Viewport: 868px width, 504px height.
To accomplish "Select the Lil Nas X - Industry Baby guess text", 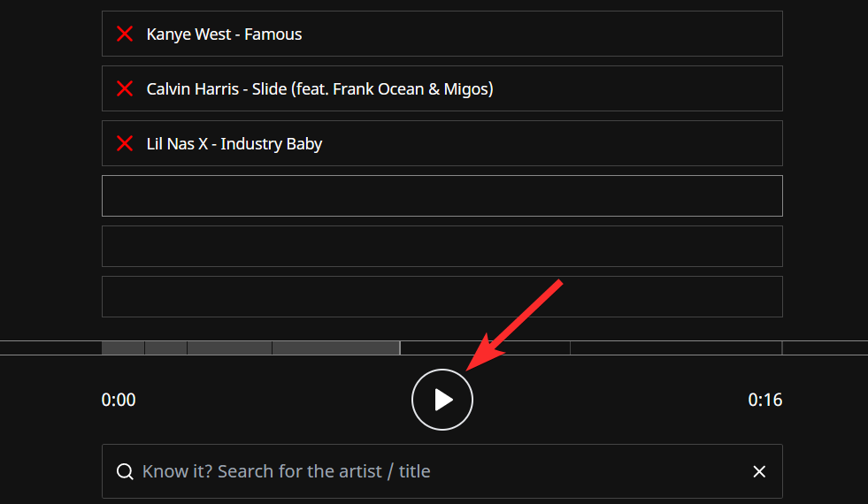I will tap(234, 144).
